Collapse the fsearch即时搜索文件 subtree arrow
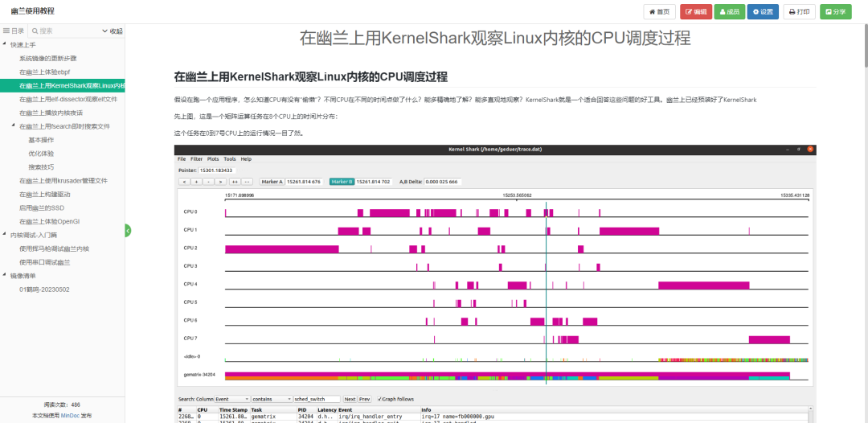 [x=14, y=125]
